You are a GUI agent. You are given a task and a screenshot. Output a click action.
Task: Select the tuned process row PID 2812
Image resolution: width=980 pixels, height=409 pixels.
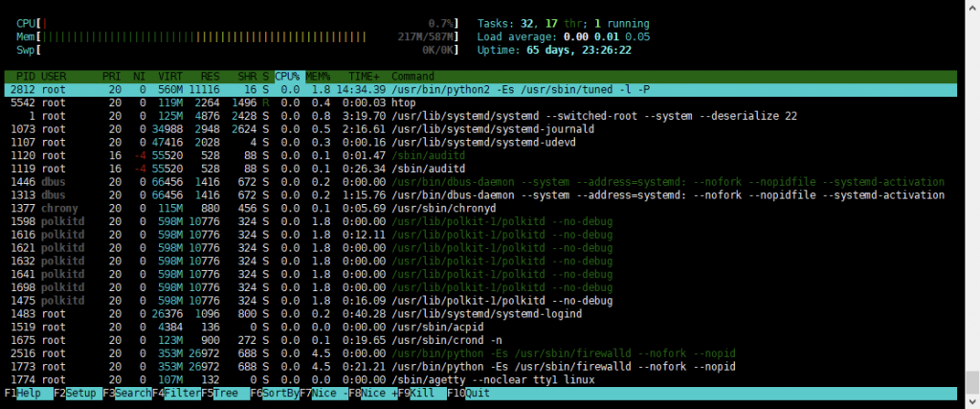tap(480, 89)
